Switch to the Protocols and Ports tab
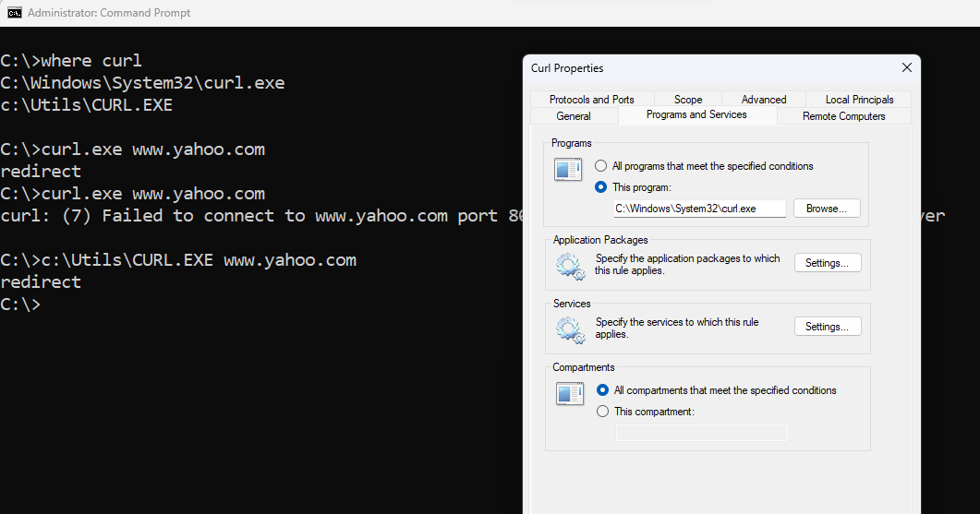The height and width of the screenshot is (514, 980). click(x=591, y=100)
